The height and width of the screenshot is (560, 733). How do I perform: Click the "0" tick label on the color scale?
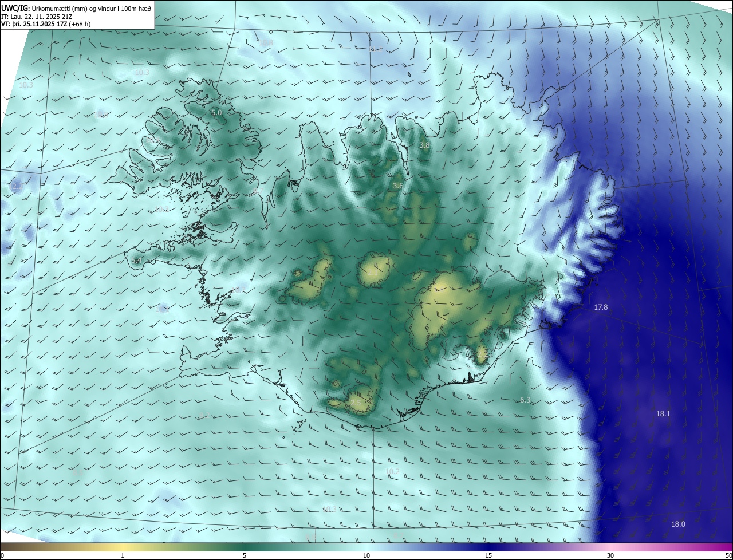(2, 555)
